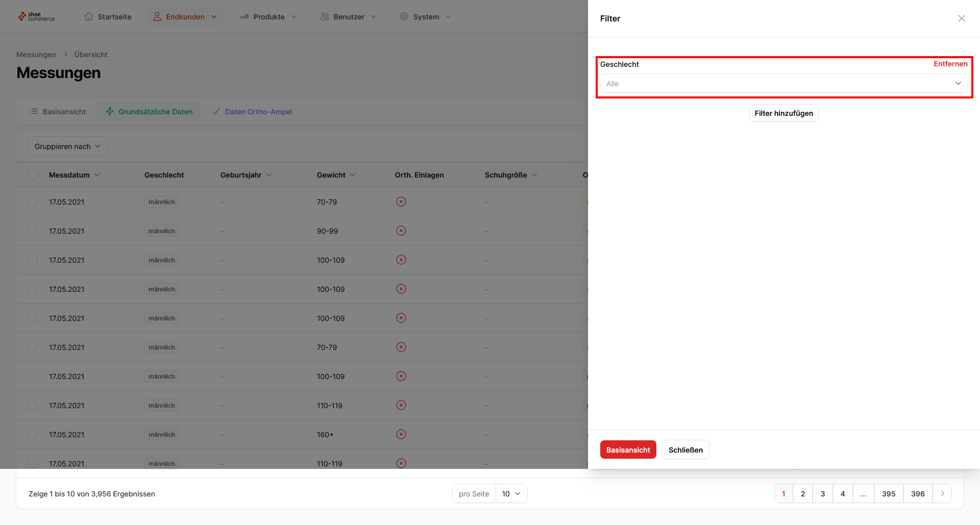Viewport: 980px width, 525px height.
Task: Click the System gear icon
Action: click(404, 17)
